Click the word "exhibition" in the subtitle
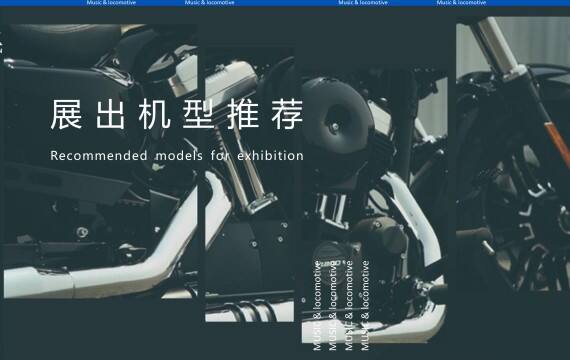 [270, 156]
